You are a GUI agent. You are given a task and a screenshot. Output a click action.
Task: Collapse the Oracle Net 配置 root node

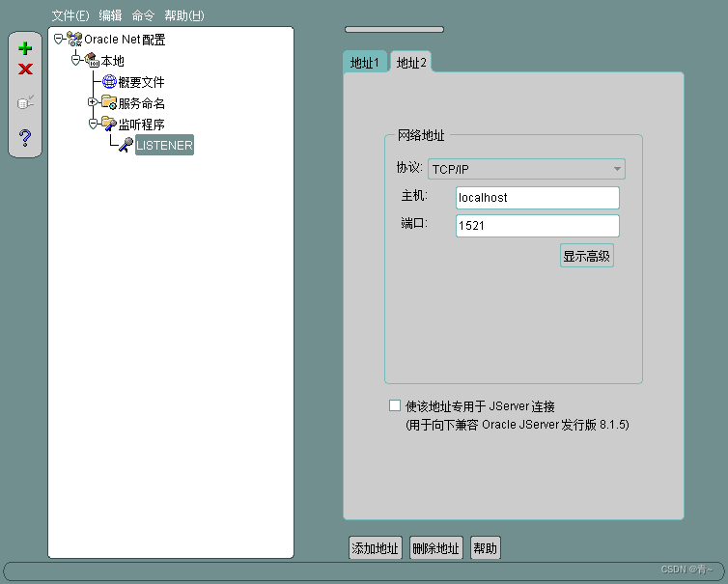58,39
